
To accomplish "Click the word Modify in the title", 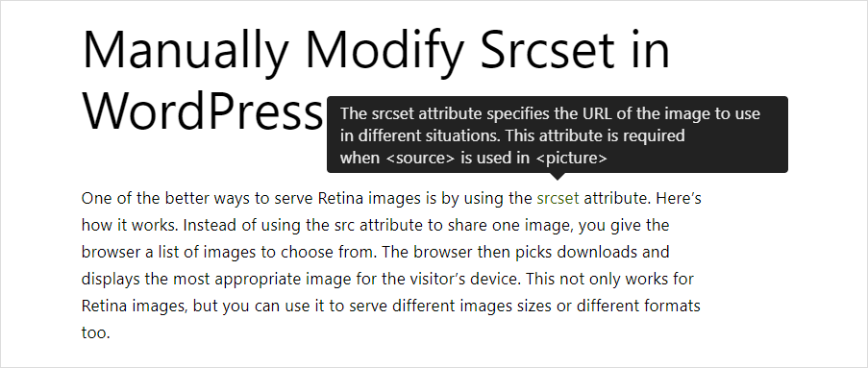I will [x=384, y=50].
